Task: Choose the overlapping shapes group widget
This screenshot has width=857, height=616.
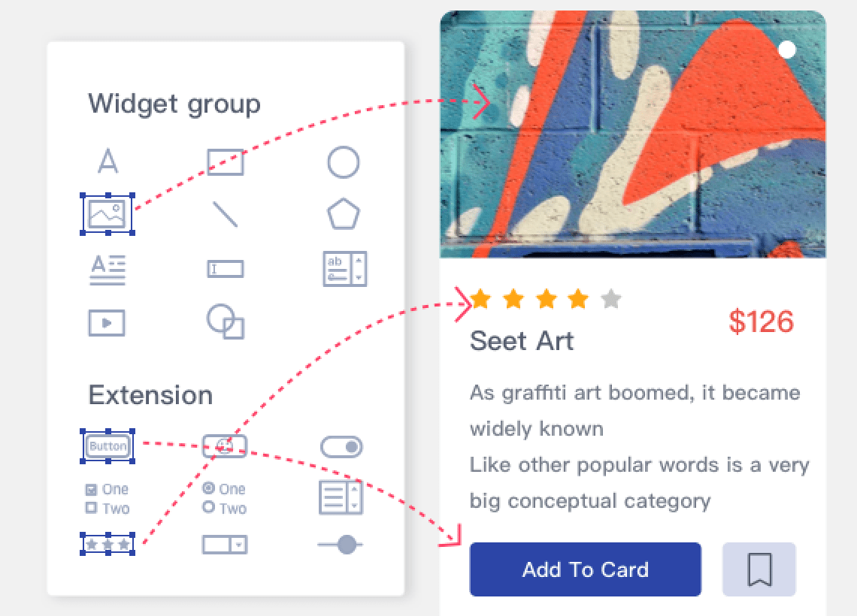Action: coord(226,322)
